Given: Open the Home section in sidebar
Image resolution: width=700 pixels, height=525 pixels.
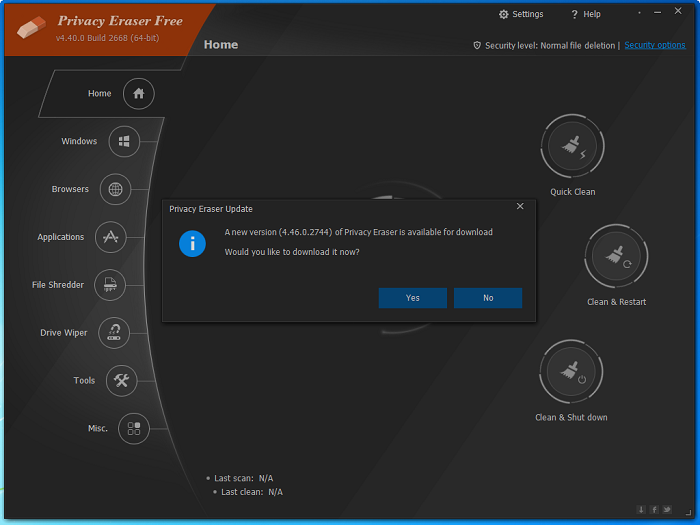Looking at the screenshot, I should coord(138,93).
